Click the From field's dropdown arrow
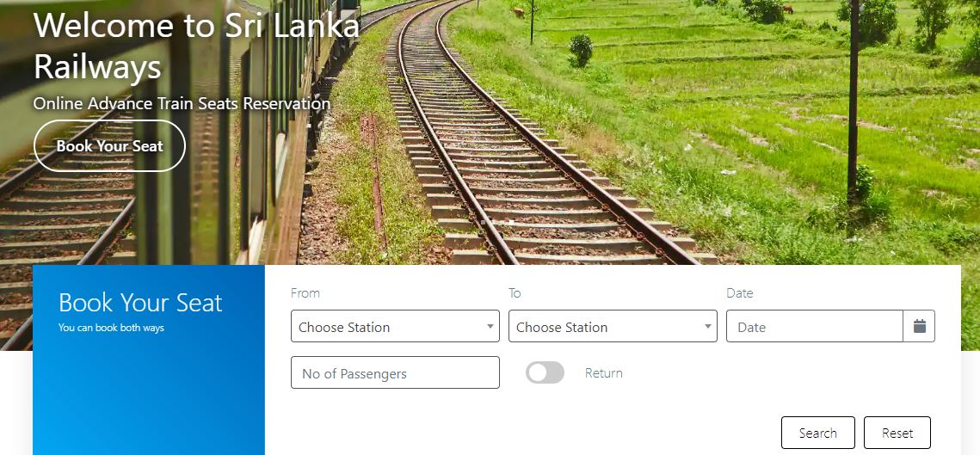980x455 pixels. click(490, 326)
